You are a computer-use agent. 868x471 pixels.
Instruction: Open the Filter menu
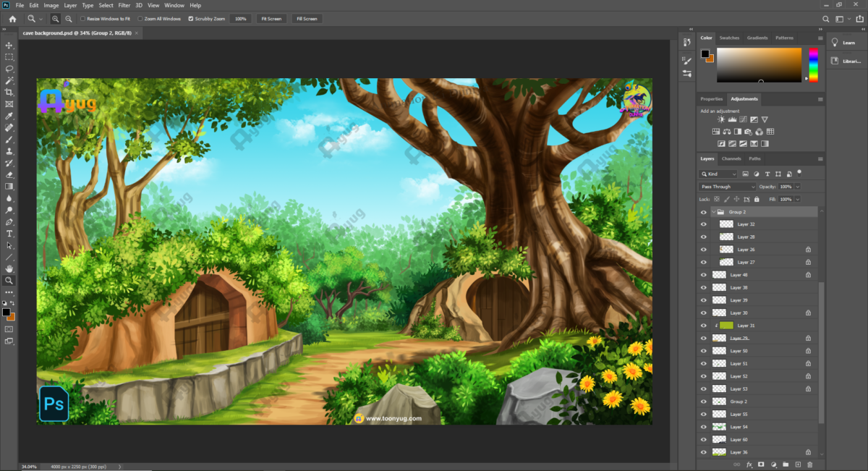[x=124, y=5]
